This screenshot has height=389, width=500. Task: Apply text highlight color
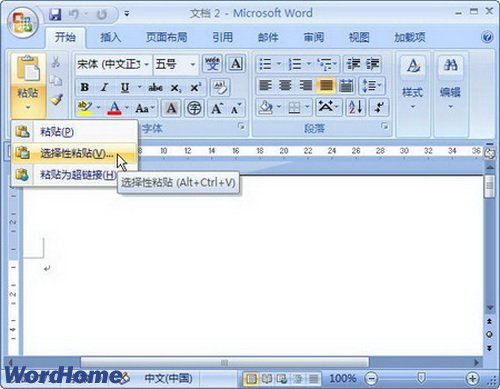(x=85, y=108)
